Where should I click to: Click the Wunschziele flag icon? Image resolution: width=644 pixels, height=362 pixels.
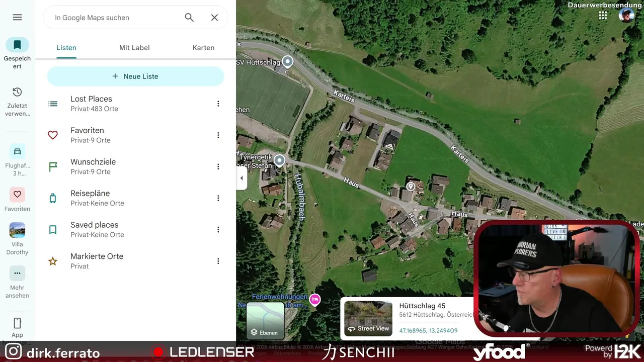tap(53, 166)
